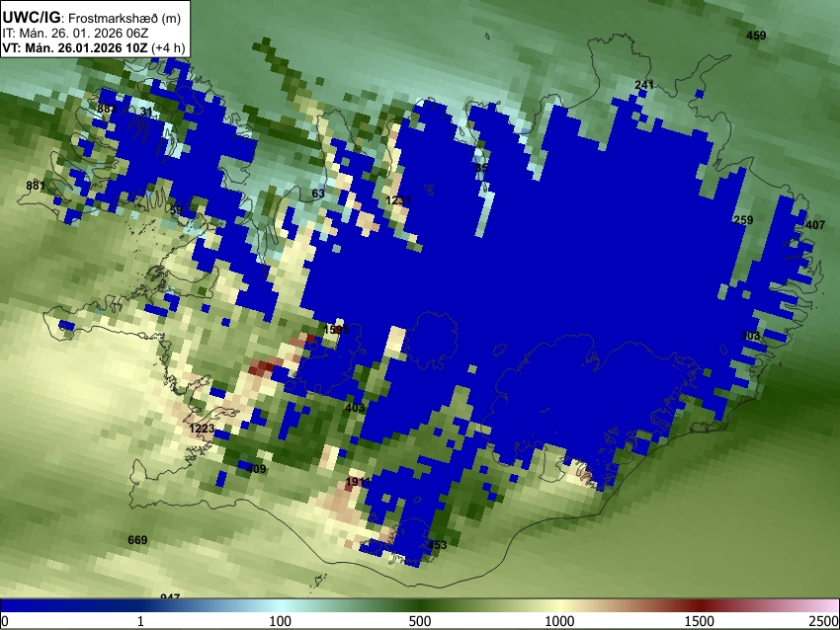Click the map value 1911

click(358, 482)
